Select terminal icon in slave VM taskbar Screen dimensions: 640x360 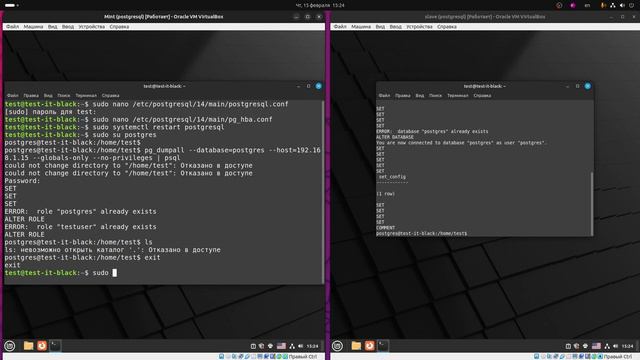382,346
